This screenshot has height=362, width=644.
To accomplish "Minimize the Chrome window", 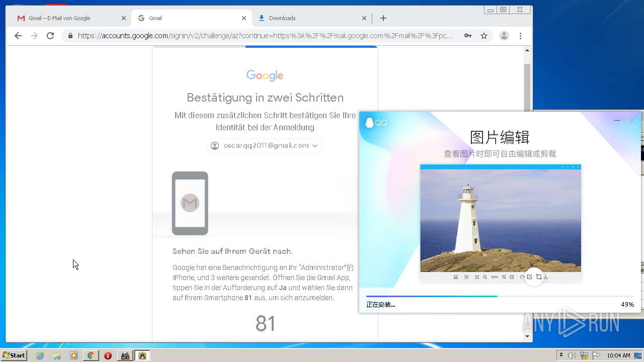I will pos(491,10).
